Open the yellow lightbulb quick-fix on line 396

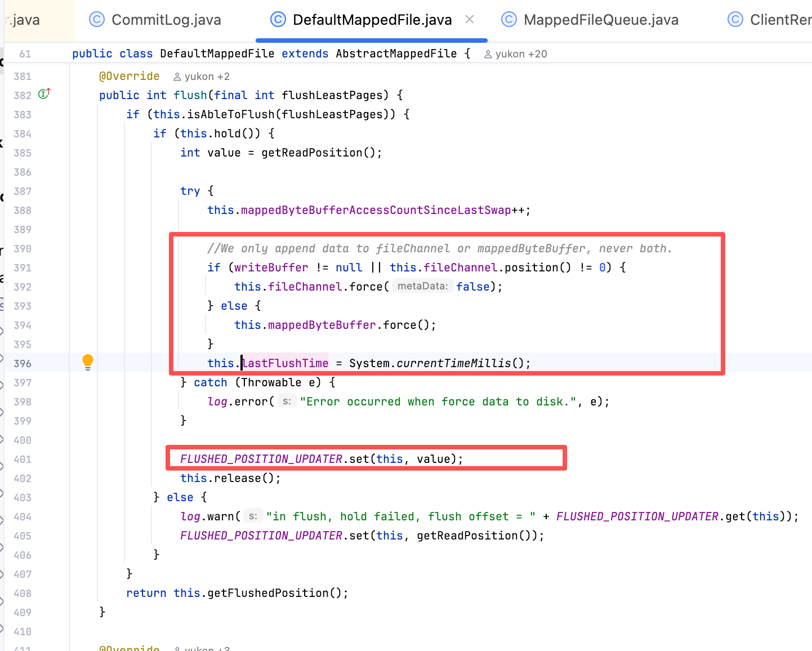[88, 362]
